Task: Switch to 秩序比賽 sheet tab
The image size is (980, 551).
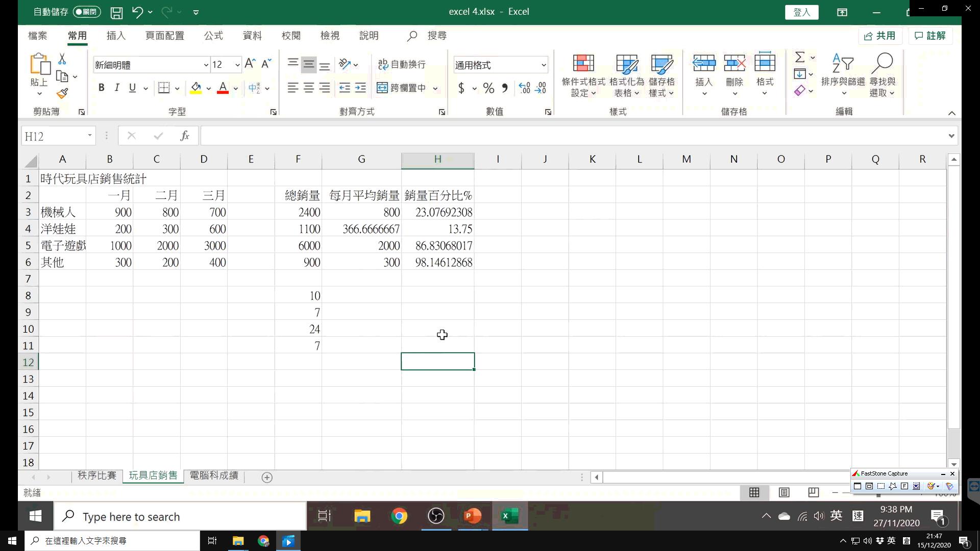Action: coord(97,475)
